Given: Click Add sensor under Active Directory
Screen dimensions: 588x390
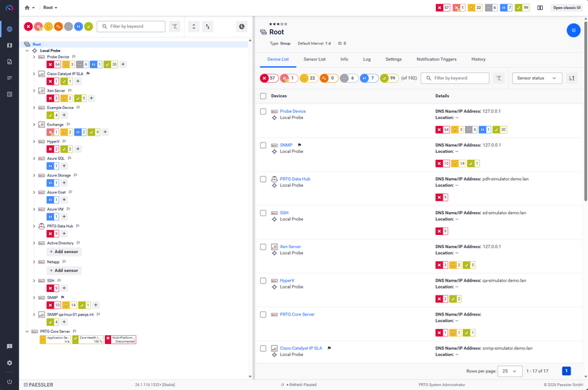Looking at the screenshot, I should click(x=64, y=252).
